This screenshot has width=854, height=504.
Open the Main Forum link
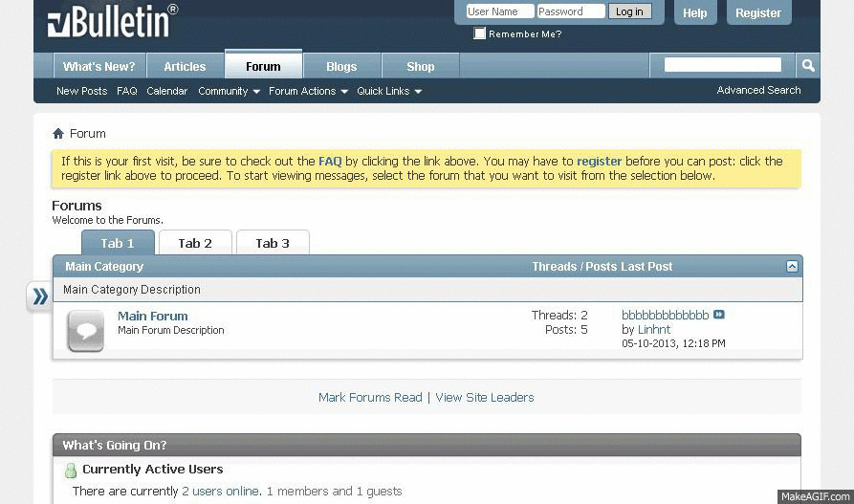point(152,316)
